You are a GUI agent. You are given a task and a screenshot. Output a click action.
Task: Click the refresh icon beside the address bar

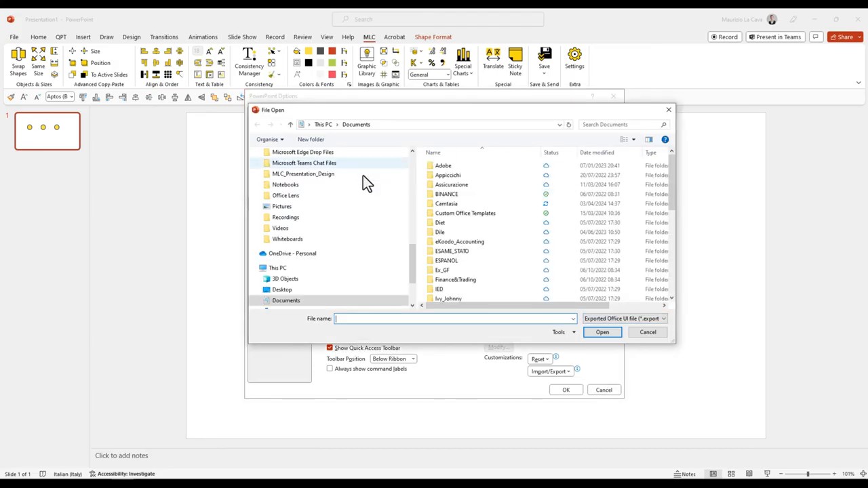(x=569, y=125)
